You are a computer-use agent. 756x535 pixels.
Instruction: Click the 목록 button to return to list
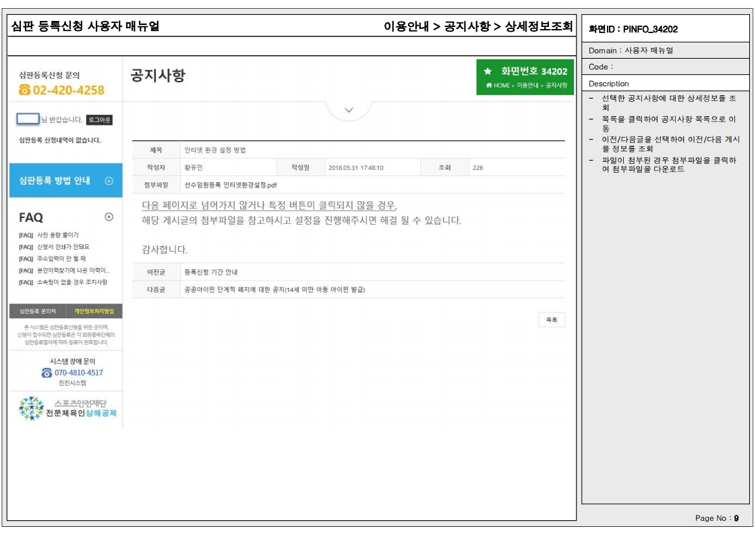pos(551,320)
